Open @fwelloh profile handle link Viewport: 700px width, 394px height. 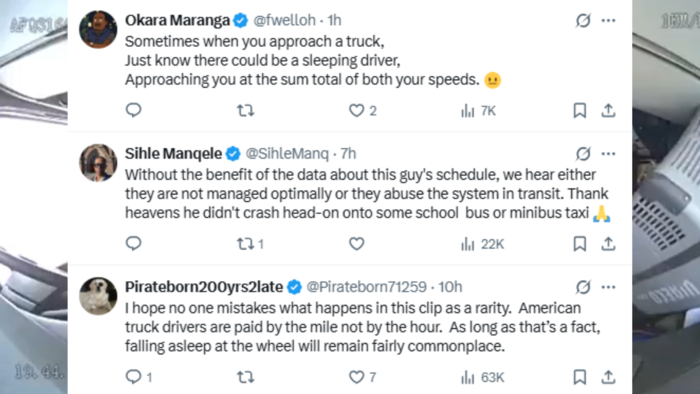(x=284, y=20)
